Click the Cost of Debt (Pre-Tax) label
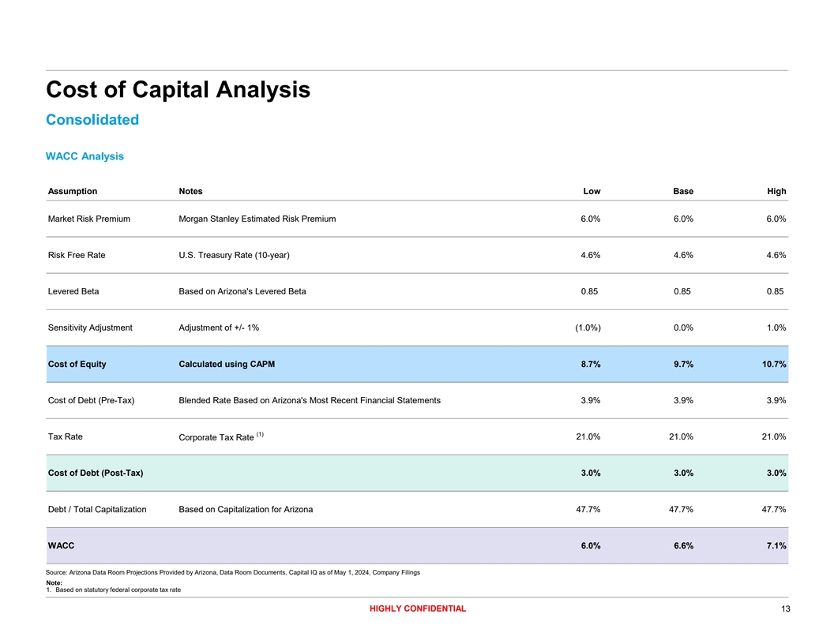 [x=91, y=400]
